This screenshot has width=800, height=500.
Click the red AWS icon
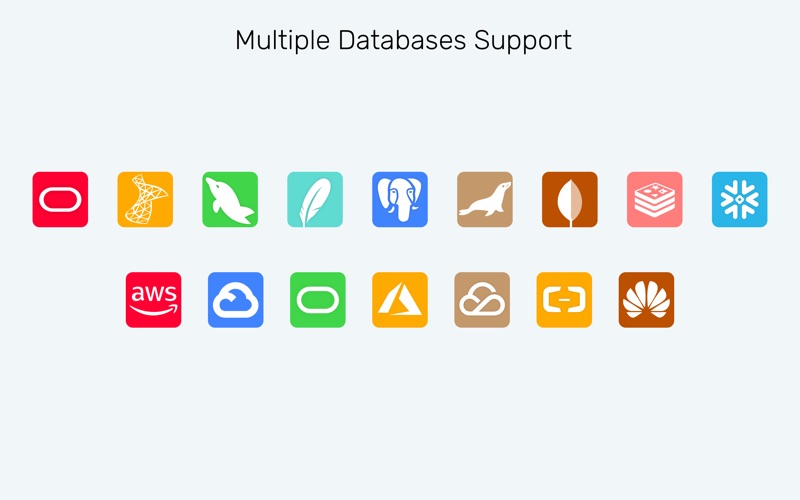(154, 300)
